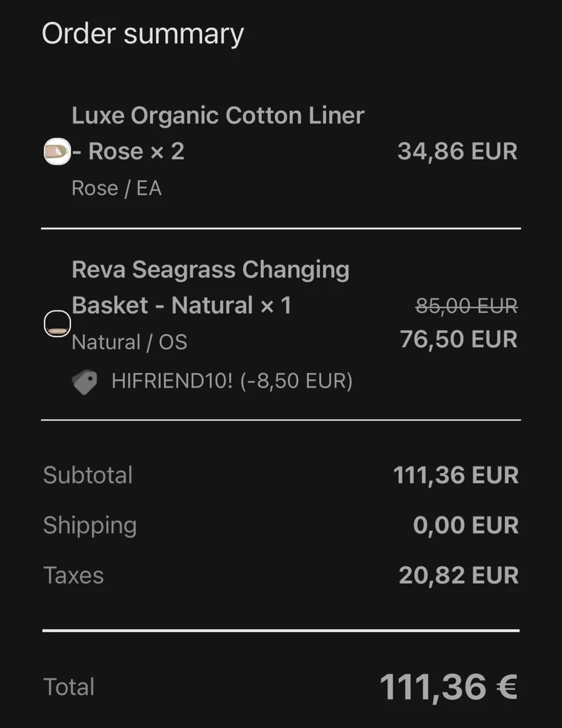Screen dimensions: 562x728
Task: Click the Luxe Cotton Liner product thumbnail
Action: [58, 151]
